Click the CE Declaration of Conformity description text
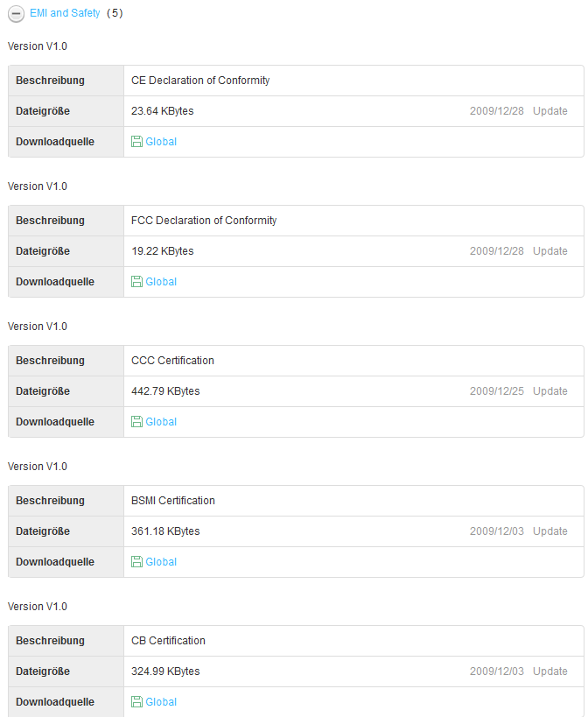 (200, 81)
